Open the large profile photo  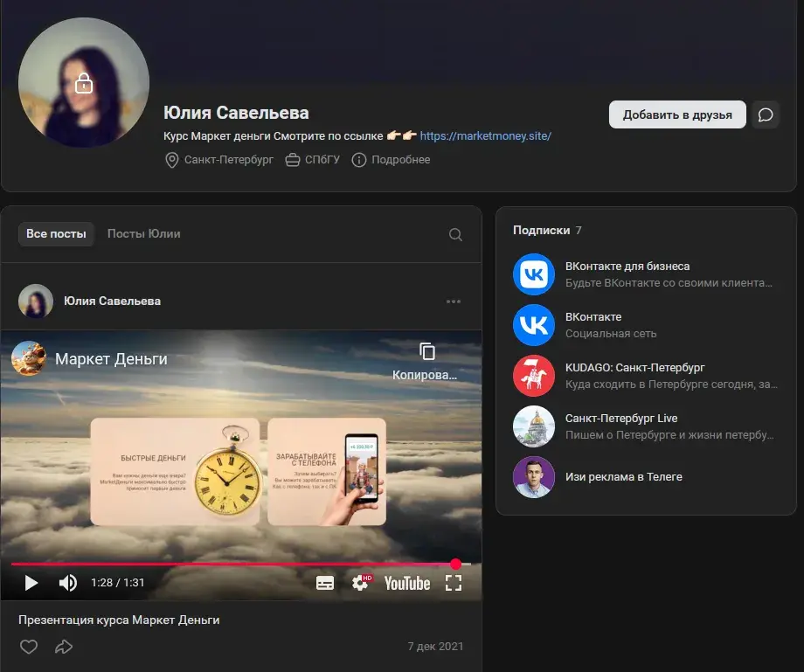pos(84,83)
